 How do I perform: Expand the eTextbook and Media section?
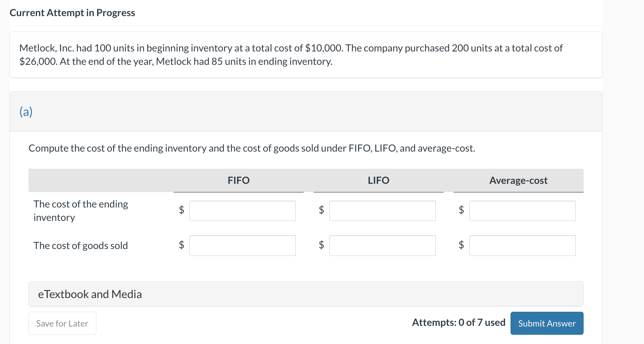pyautogui.click(x=90, y=294)
